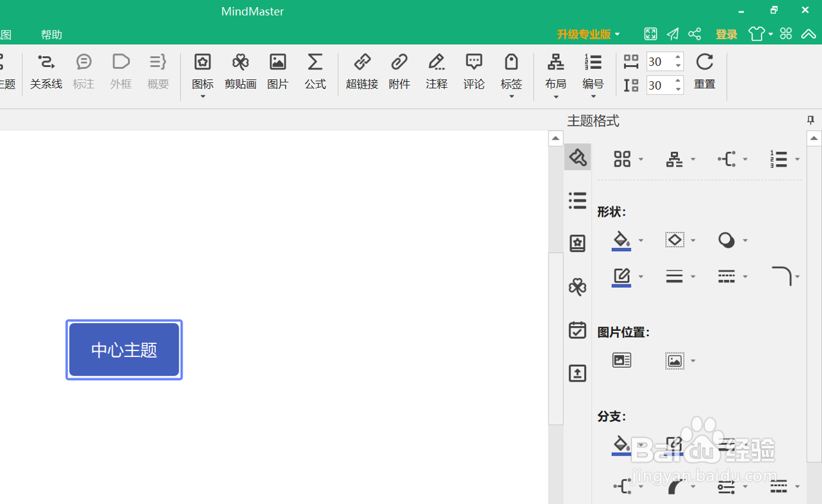822x504 pixels.
Task: Click the 标签 tag tool
Action: pos(511,72)
